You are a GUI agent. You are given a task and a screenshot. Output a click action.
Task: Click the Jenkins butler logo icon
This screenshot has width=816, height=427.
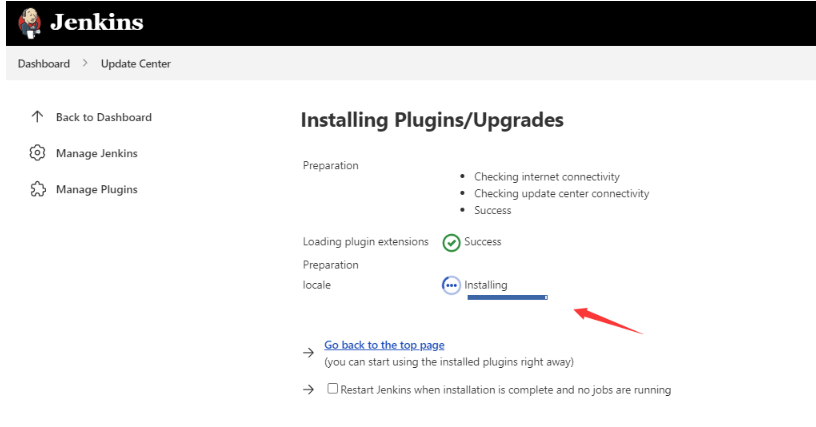(x=24, y=22)
